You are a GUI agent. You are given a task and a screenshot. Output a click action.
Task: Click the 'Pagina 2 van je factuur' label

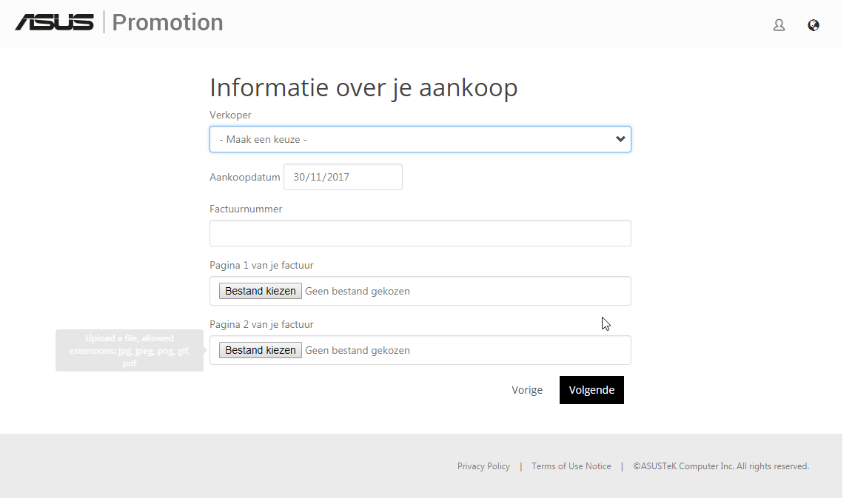262,325
